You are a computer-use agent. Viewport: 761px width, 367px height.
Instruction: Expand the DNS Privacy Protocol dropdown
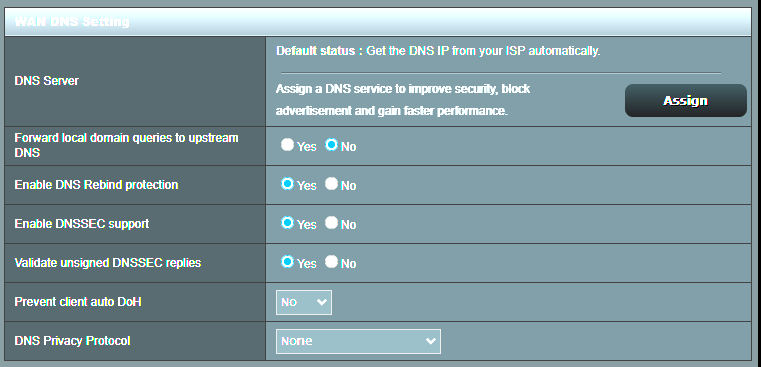click(358, 341)
